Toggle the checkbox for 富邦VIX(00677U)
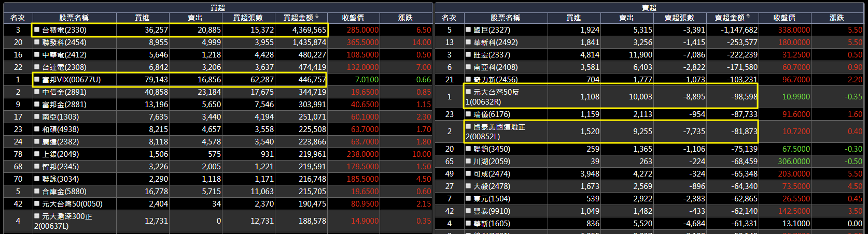 37,79
